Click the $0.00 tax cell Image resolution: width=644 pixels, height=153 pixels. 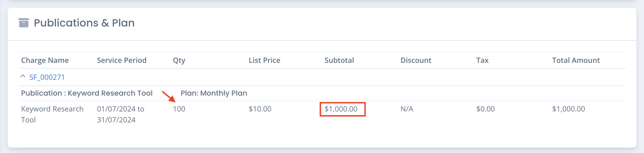pyautogui.click(x=485, y=109)
